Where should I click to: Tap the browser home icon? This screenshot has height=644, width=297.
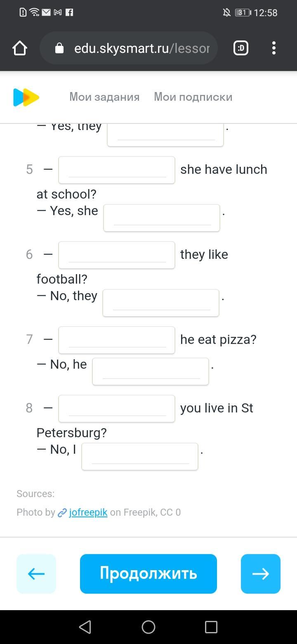click(20, 48)
